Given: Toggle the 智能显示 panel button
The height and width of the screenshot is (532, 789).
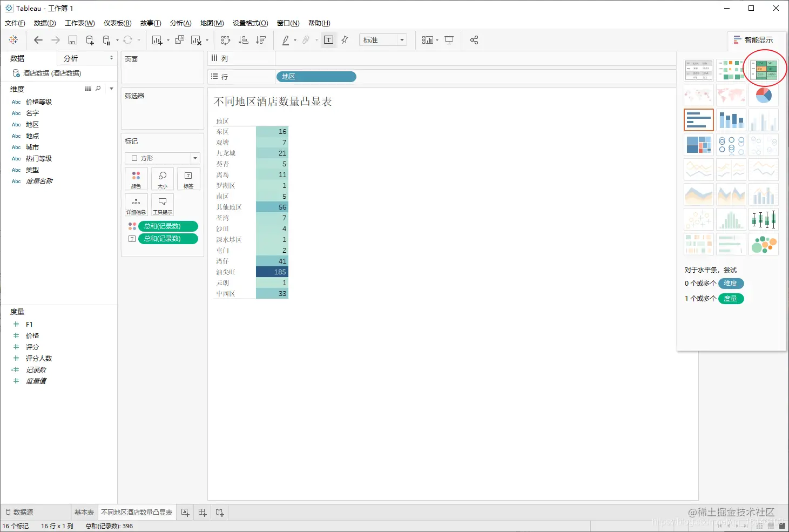Looking at the screenshot, I should [753, 40].
